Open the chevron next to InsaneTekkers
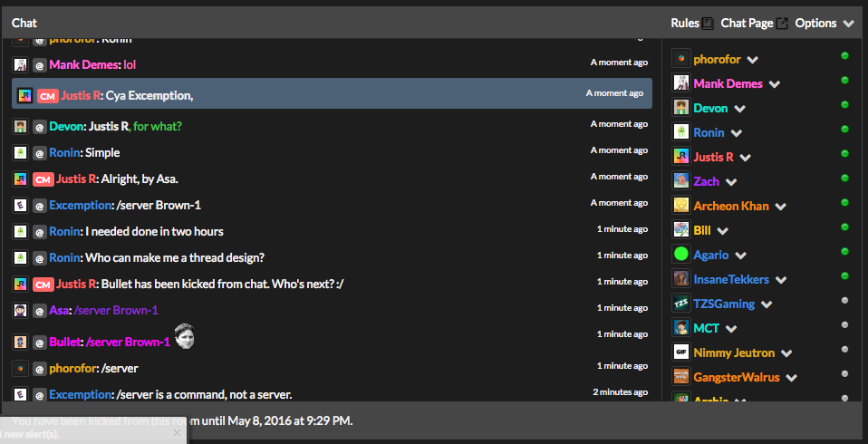 [781, 280]
